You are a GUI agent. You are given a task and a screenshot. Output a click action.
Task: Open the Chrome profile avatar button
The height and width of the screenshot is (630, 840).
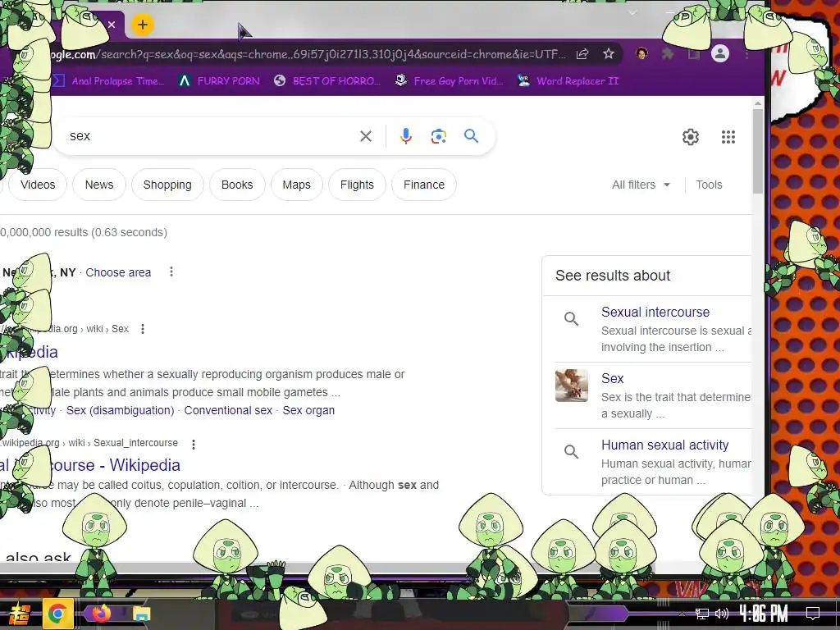tap(720, 53)
